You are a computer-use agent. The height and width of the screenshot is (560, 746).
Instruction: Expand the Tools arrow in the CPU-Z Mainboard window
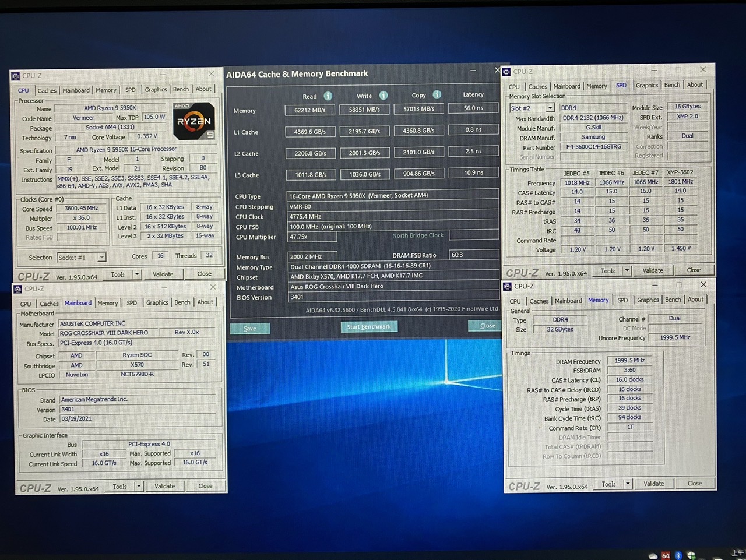pyautogui.click(x=139, y=486)
